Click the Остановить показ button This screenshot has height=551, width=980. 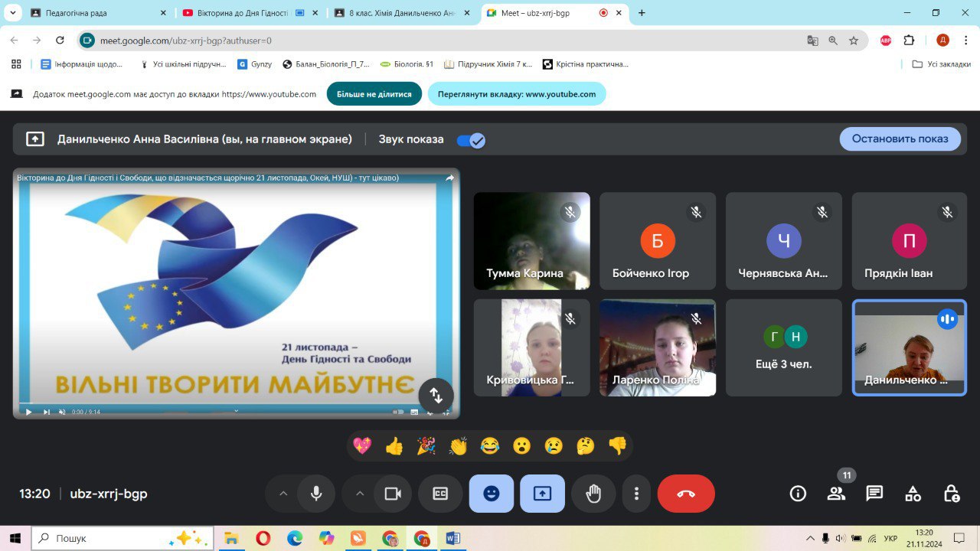tap(900, 139)
